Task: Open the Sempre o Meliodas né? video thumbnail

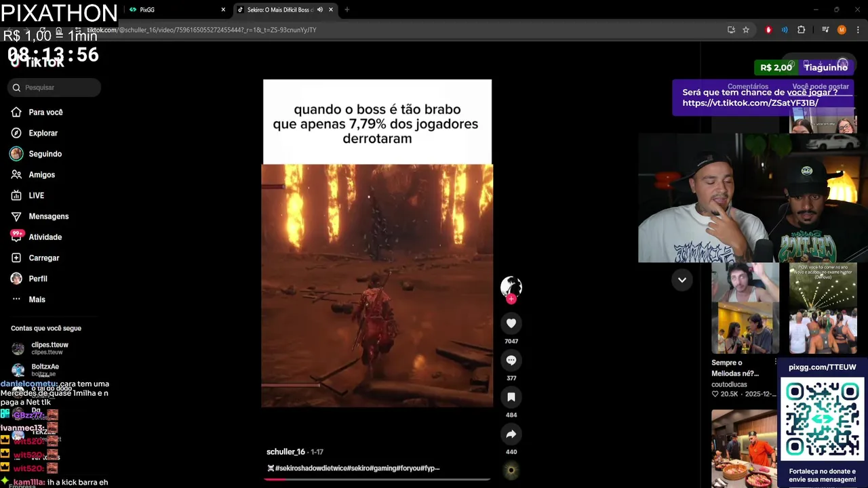Action: click(x=745, y=308)
